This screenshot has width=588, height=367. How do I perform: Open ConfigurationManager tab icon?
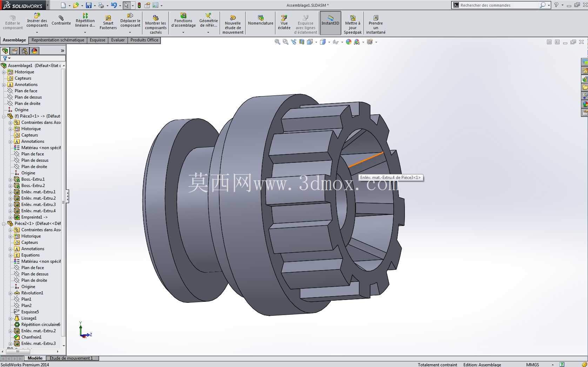click(x=25, y=51)
